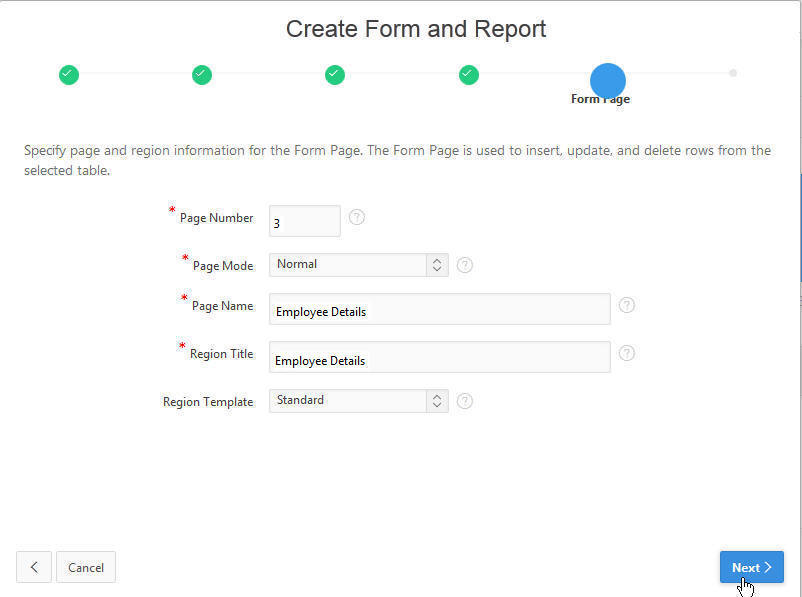The image size is (802, 597).
Task: Click the Form Page step label
Action: tap(600, 99)
